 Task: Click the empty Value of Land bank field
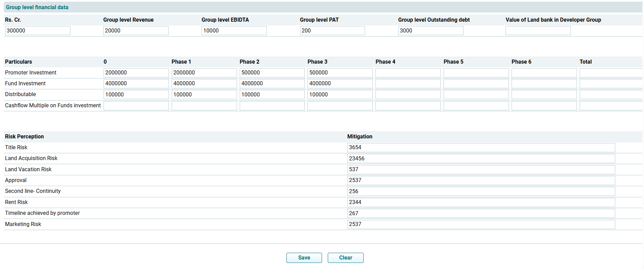click(538, 31)
